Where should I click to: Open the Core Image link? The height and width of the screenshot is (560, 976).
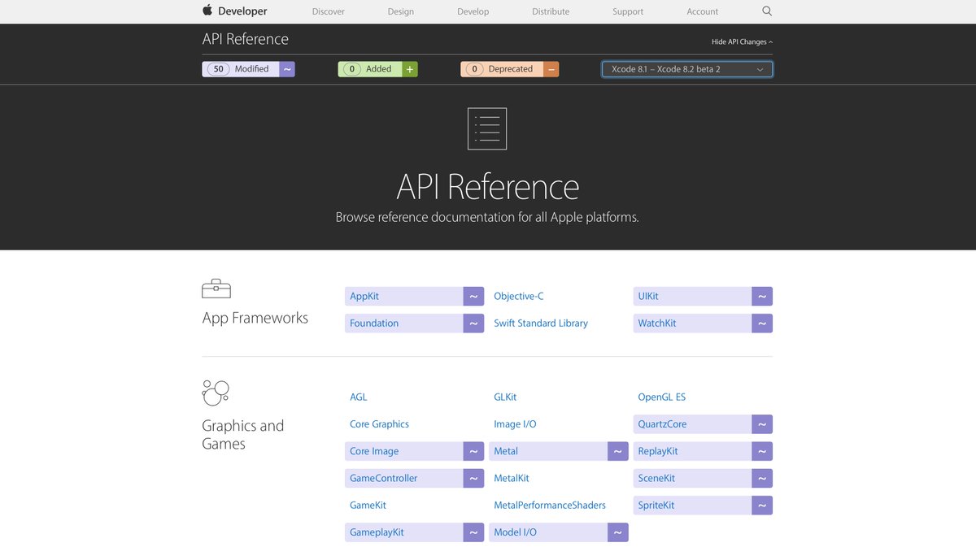point(374,451)
